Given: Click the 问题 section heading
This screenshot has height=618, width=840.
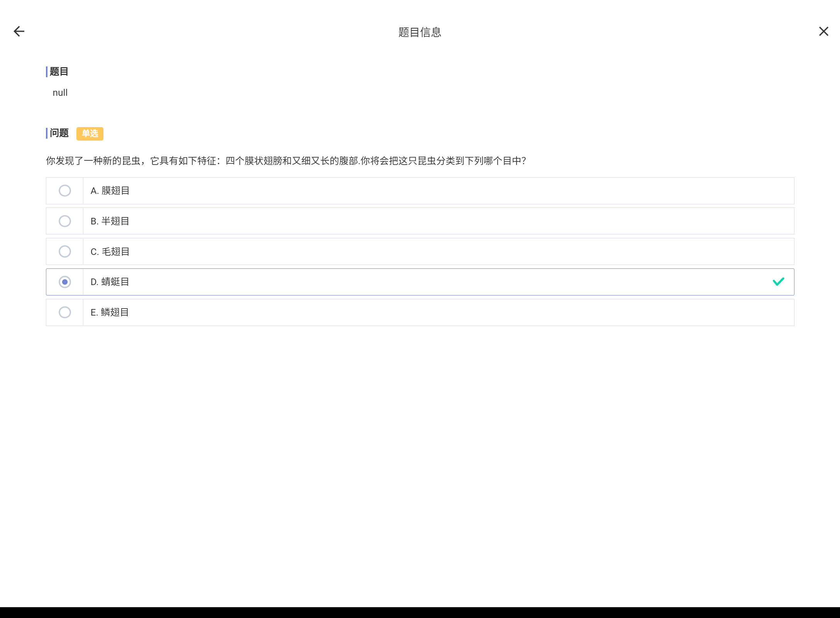Looking at the screenshot, I should click(x=59, y=133).
